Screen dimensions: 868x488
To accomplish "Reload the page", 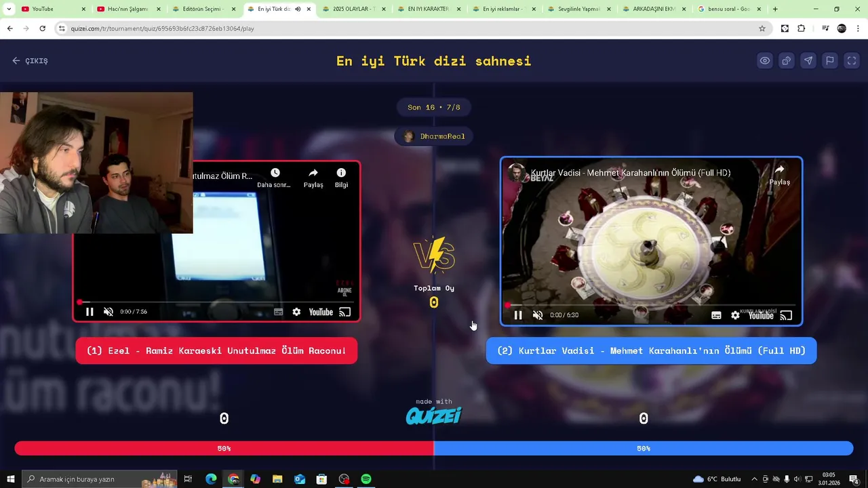I will [42, 28].
